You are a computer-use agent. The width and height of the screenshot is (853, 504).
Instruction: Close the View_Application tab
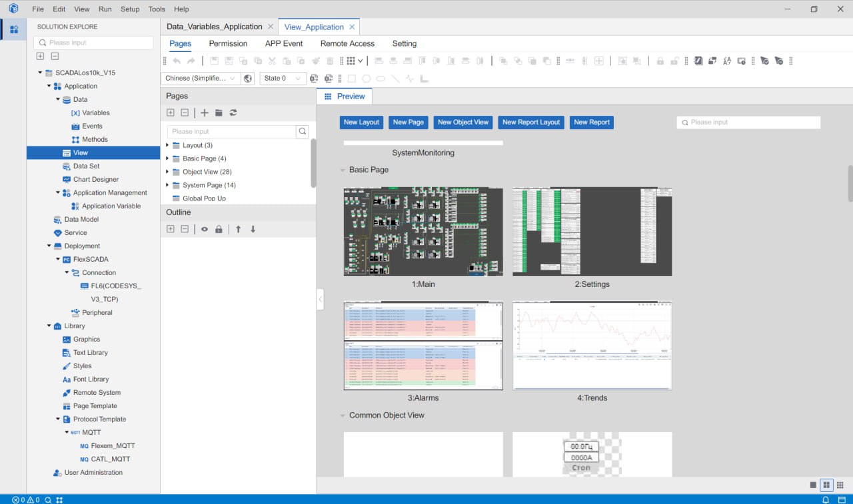point(353,27)
